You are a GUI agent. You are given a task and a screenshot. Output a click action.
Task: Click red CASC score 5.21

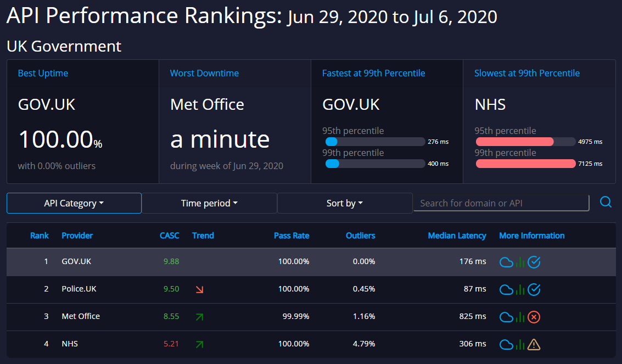point(171,343)
